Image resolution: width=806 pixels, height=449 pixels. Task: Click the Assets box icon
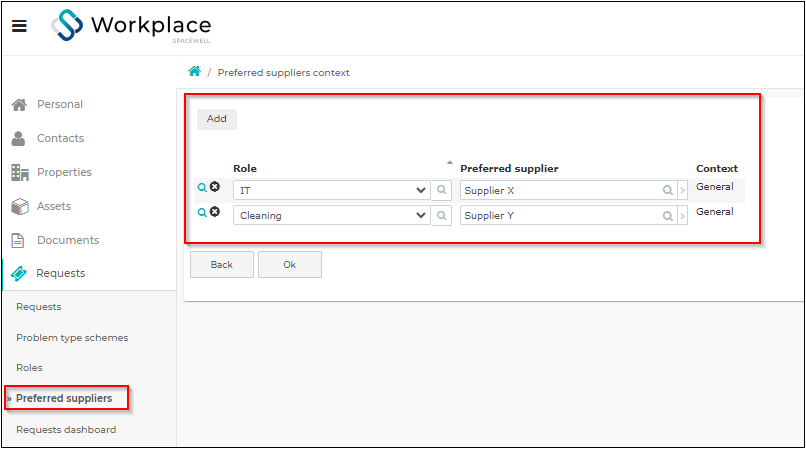tap(20, 206)
